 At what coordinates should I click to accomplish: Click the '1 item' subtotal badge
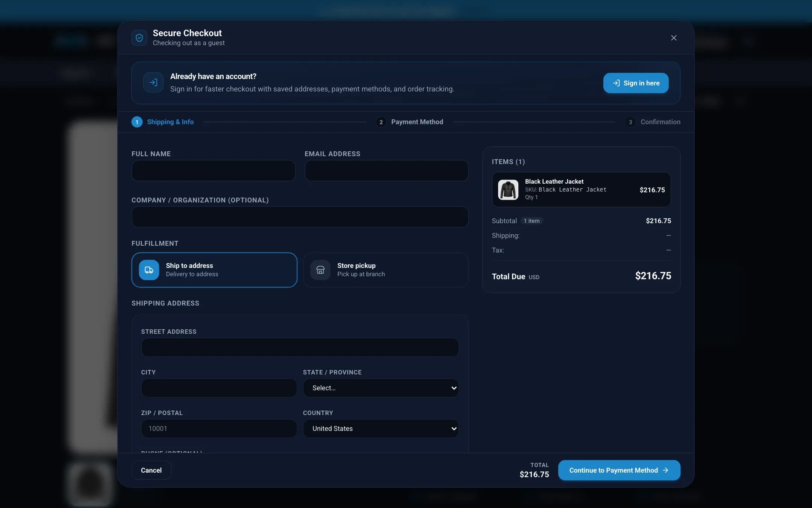[532, 221]
